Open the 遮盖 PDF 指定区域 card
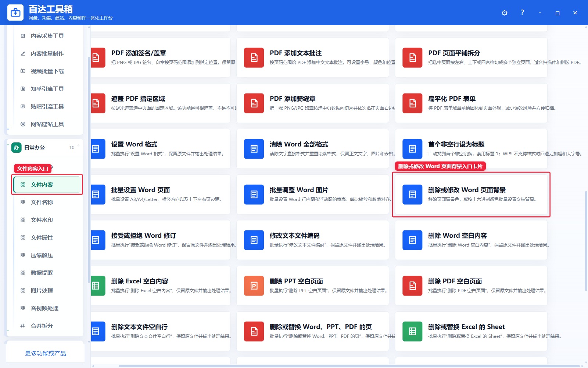This screenshot has height=368, width=588. [161, 103]
